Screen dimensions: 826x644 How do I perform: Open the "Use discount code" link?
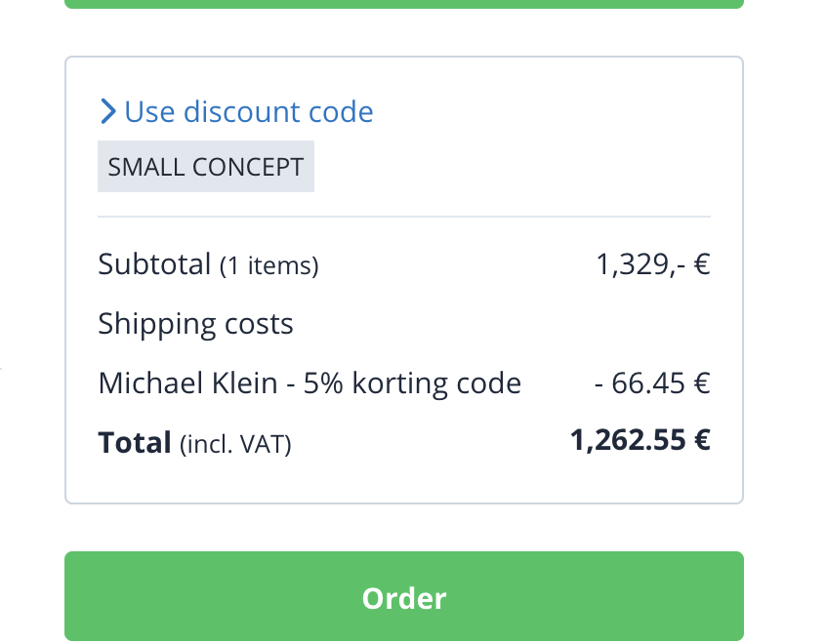click(x=249, y=112)
